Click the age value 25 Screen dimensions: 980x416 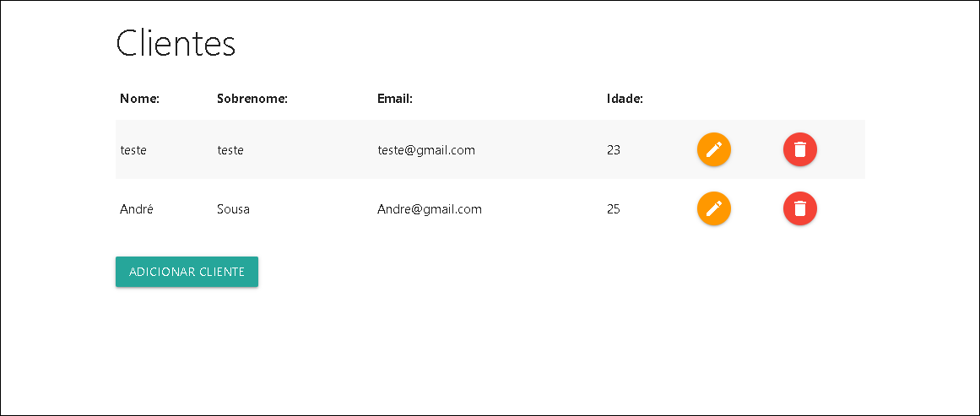[x=613, y=208]
